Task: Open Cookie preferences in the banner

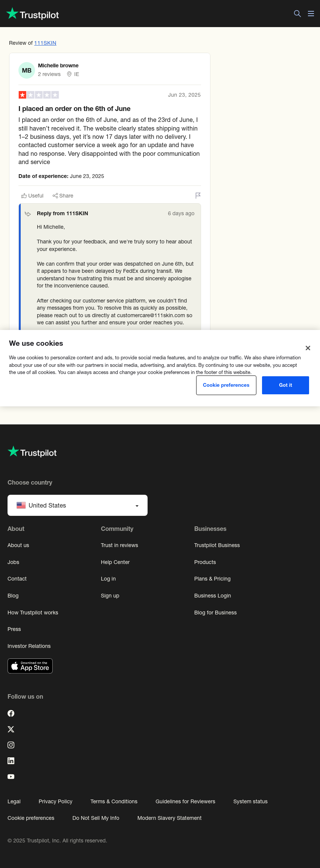Action: point(226,385)
